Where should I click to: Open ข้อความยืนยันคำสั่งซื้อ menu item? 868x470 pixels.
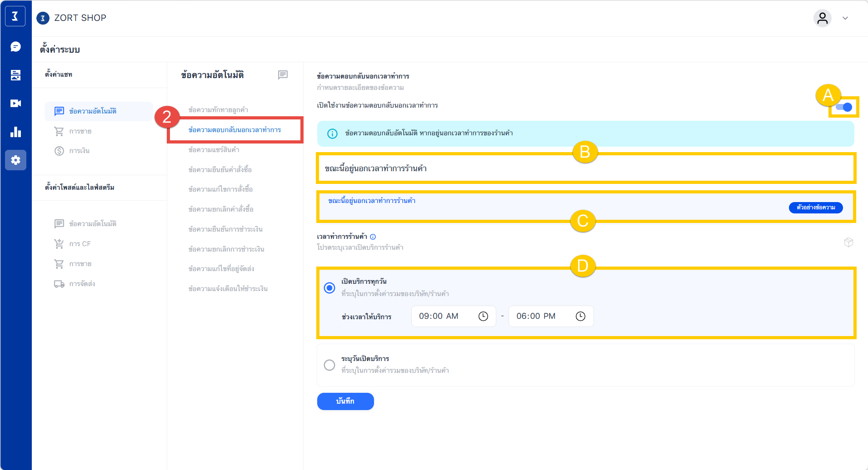click(x=220, y=169)
